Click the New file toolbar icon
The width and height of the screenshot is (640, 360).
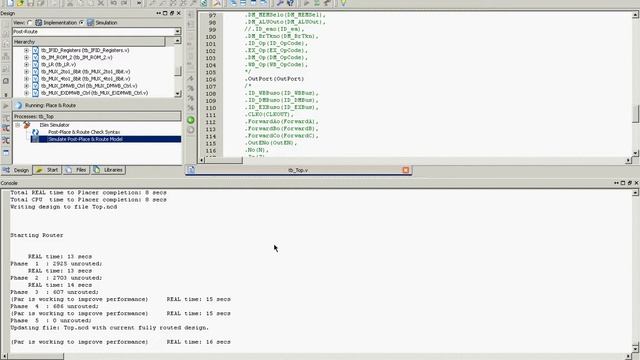click(10, 3)
